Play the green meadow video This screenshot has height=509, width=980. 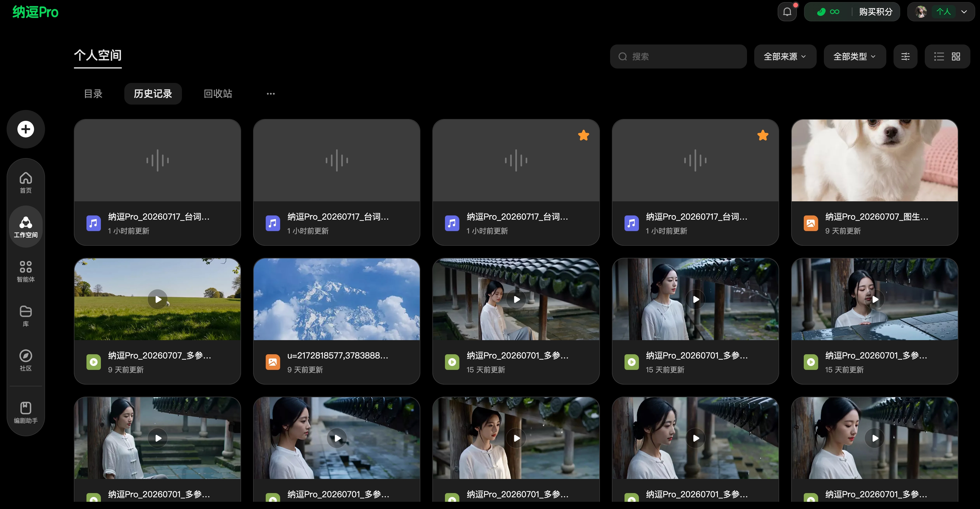[x=158, y=299]
